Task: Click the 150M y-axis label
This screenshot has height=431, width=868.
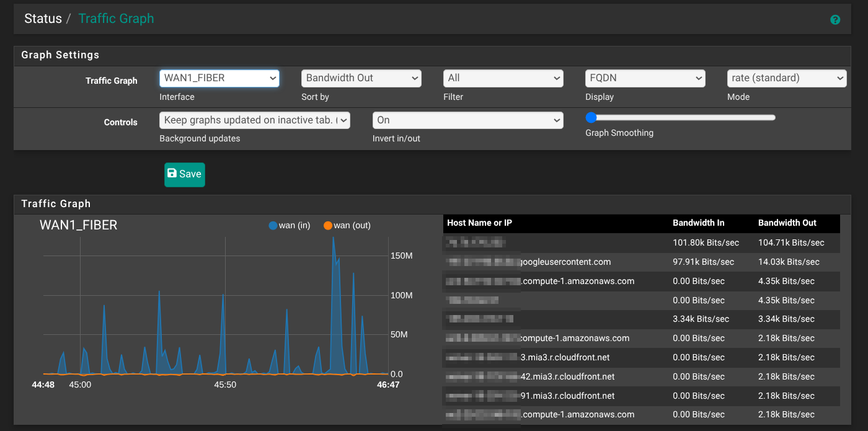Action: 401,255
